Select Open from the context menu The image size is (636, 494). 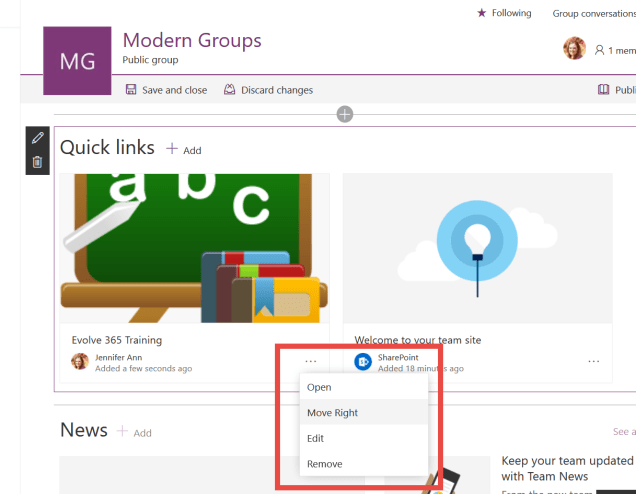point(319,387)
